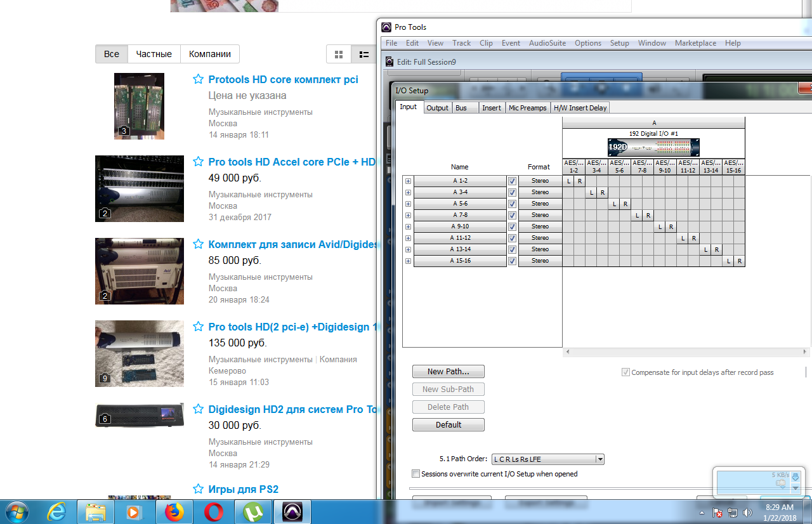This screenshot has width=812, height=524.
Task: Switch listings to list view in browser
Action: pos(364,55)
